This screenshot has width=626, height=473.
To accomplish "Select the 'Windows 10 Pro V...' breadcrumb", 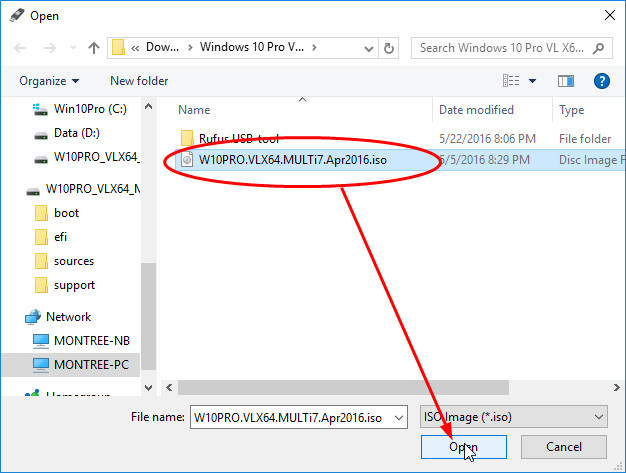I will point(252,47).
